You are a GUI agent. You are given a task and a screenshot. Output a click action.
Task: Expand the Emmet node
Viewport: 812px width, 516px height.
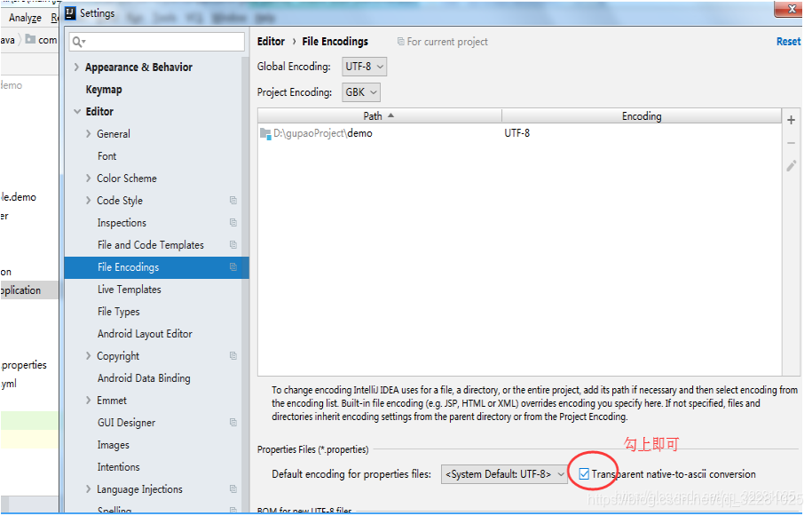pyautogui.click(x=88, y=401)
